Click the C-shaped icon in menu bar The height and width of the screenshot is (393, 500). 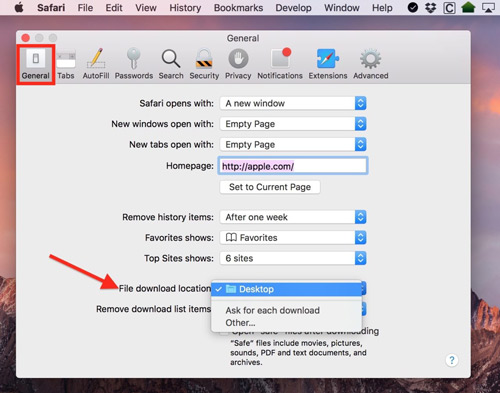tap(449, 8)
